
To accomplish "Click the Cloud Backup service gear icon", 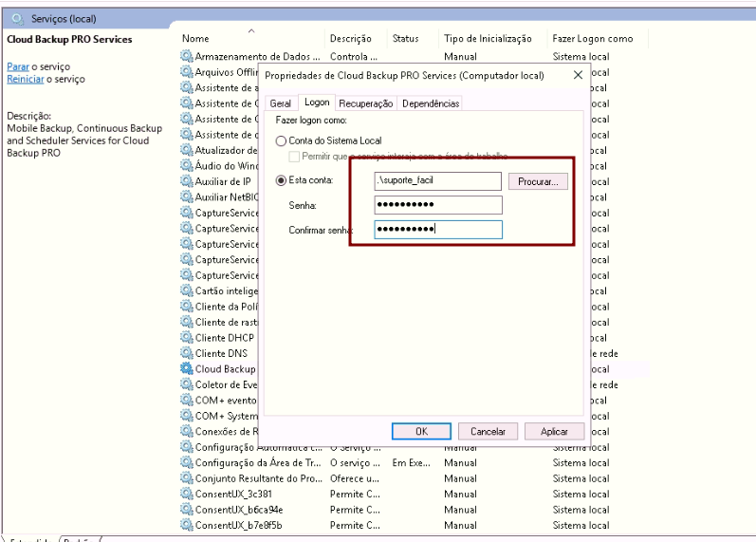I will (187, 368).
